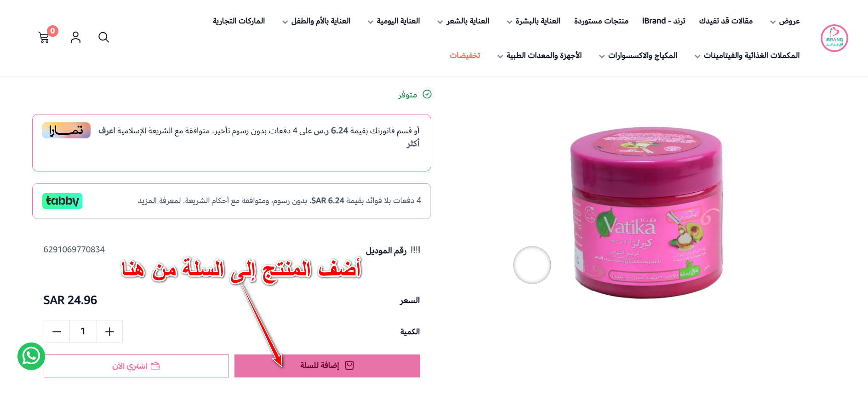Open the shopping cart icon
868x394 pixels.
click(44, 37)
